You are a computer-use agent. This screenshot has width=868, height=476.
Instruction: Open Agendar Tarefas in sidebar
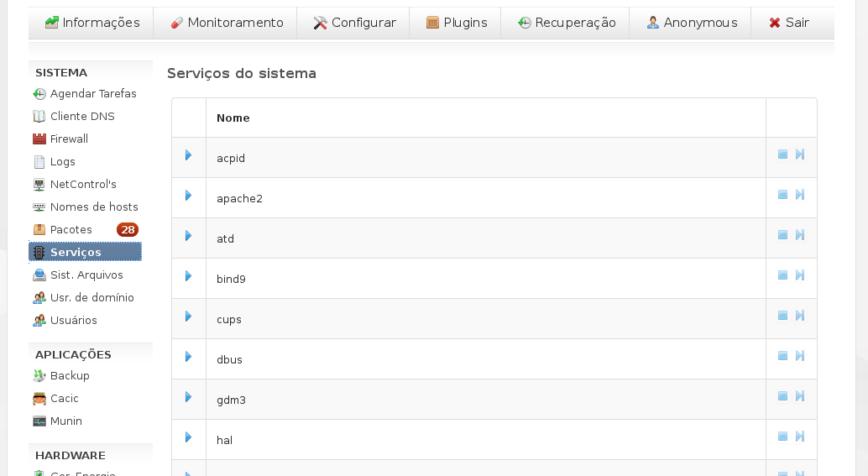click(85, 93)
